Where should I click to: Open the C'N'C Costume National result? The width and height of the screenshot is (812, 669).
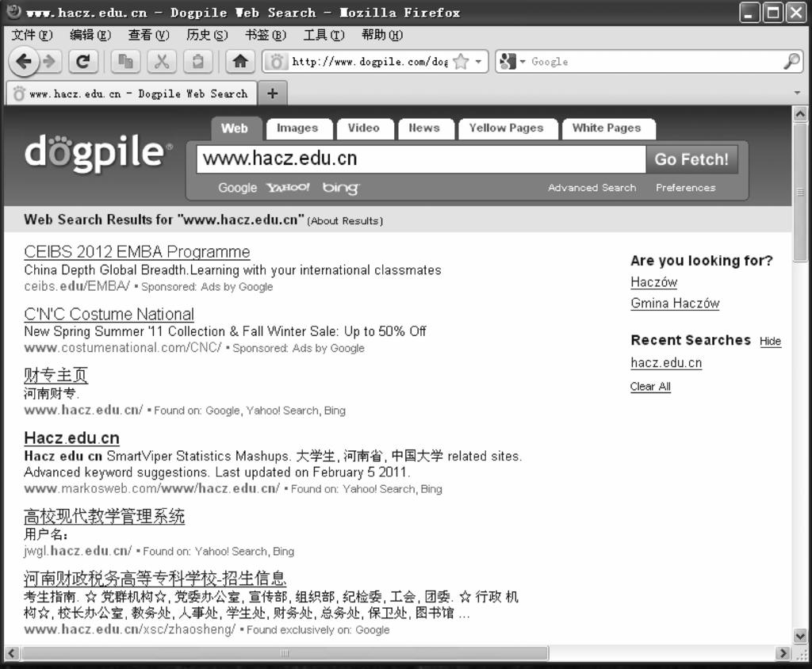click(109, 314)
